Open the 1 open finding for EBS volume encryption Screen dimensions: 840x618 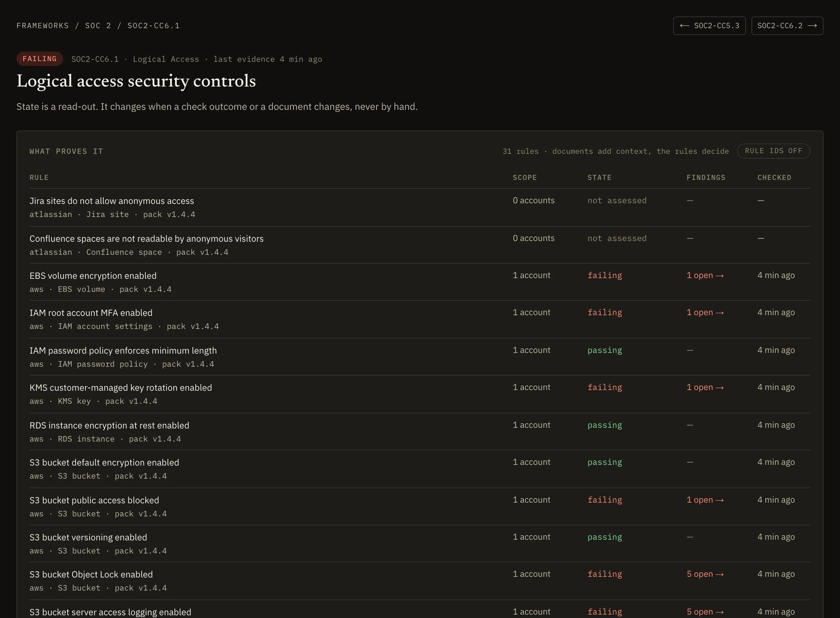705,275
